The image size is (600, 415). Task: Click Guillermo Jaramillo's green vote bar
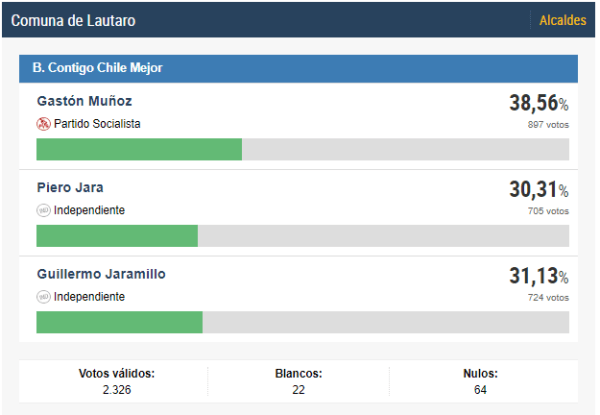tap(119, 322)
